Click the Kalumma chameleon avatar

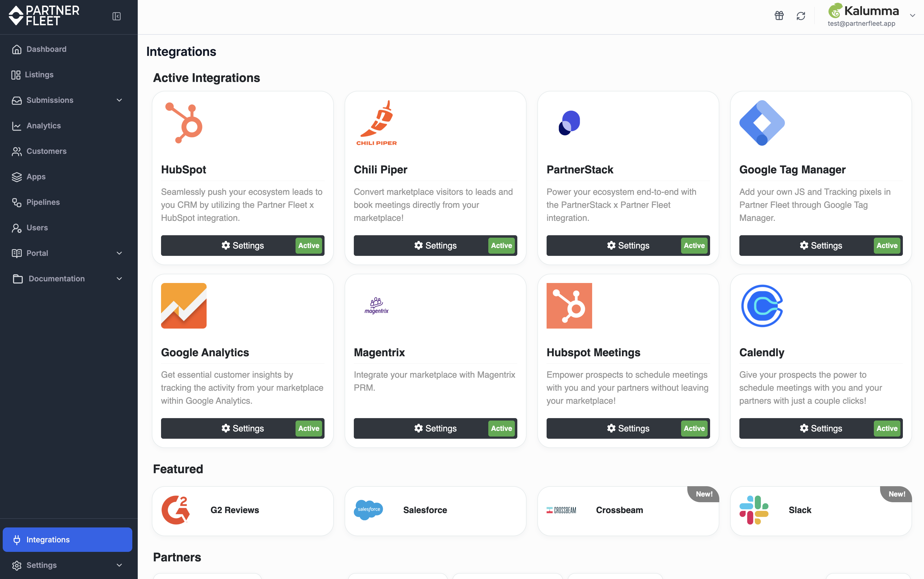835,10
